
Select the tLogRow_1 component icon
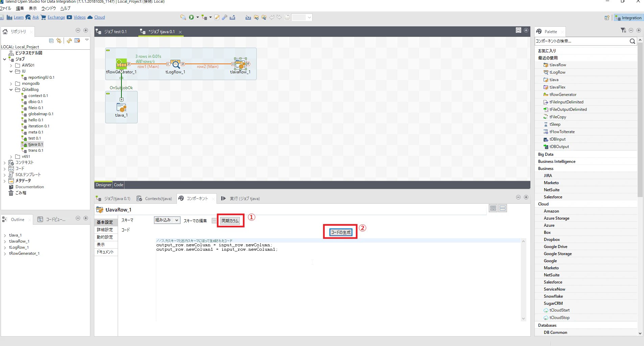click(175, 64)
